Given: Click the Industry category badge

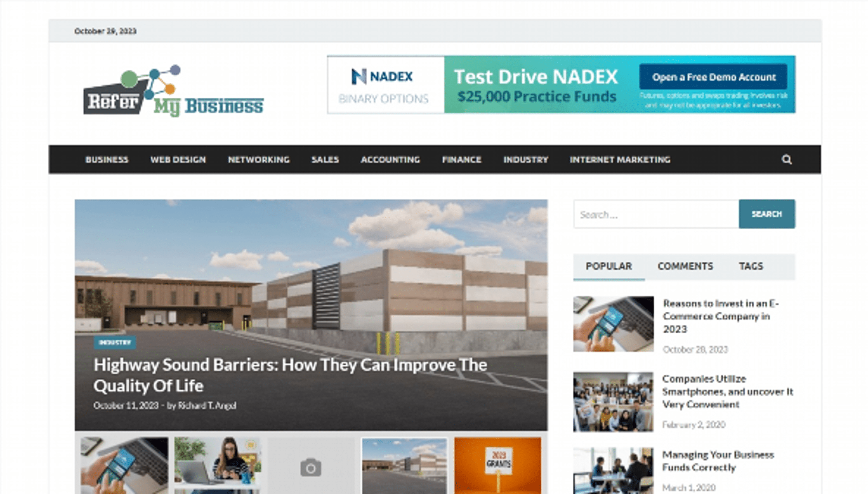Looking at the screenshot, I should [115, 342].
